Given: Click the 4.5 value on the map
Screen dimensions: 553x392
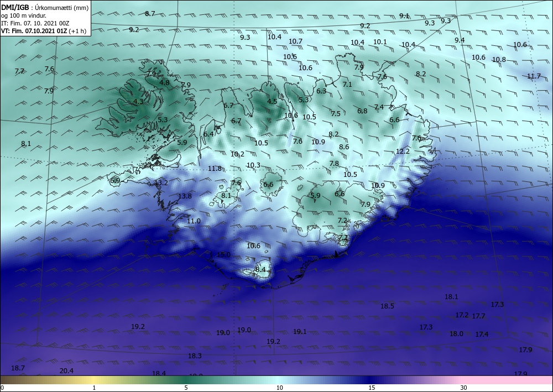Looking at the screenshot, I should (272, 102).
